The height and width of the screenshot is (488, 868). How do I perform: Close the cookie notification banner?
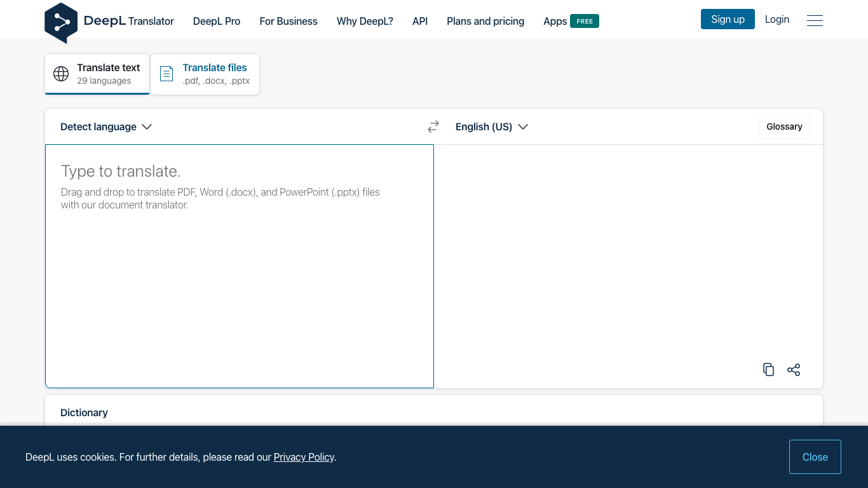click(815, 457)
